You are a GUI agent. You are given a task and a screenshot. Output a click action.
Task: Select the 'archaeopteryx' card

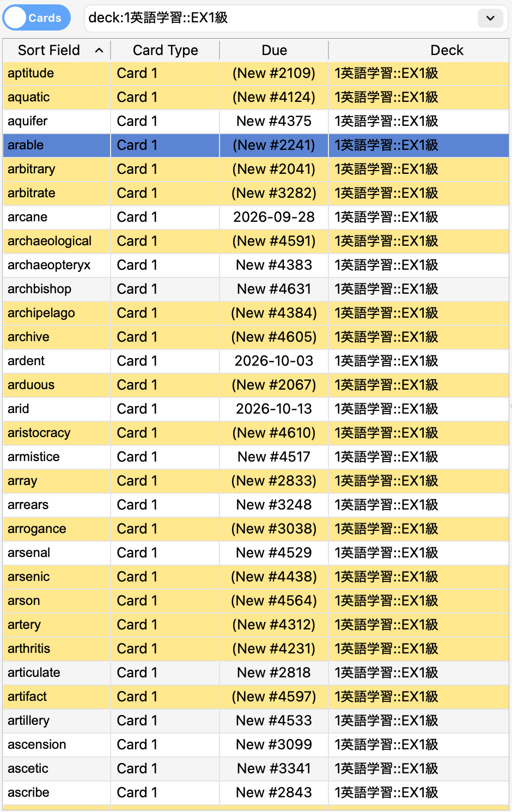click(256, 265)
